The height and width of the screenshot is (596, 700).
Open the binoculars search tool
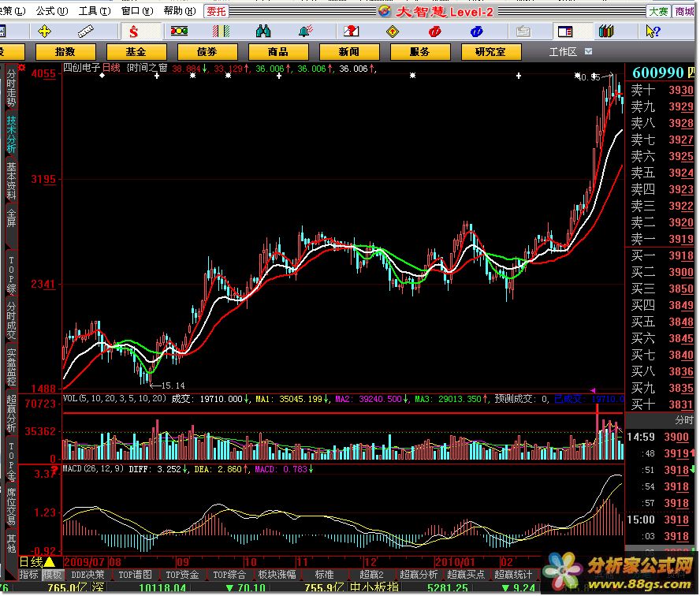coord(263,32)
